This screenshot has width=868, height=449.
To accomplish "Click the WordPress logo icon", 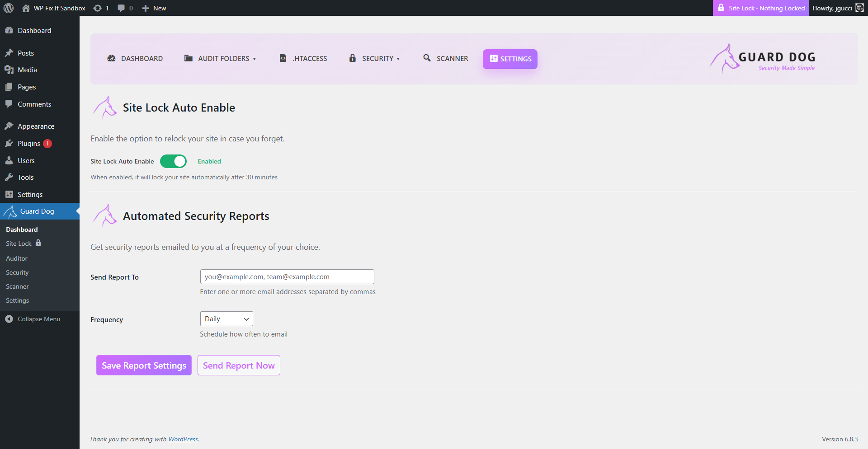I will tap(9, 8).
